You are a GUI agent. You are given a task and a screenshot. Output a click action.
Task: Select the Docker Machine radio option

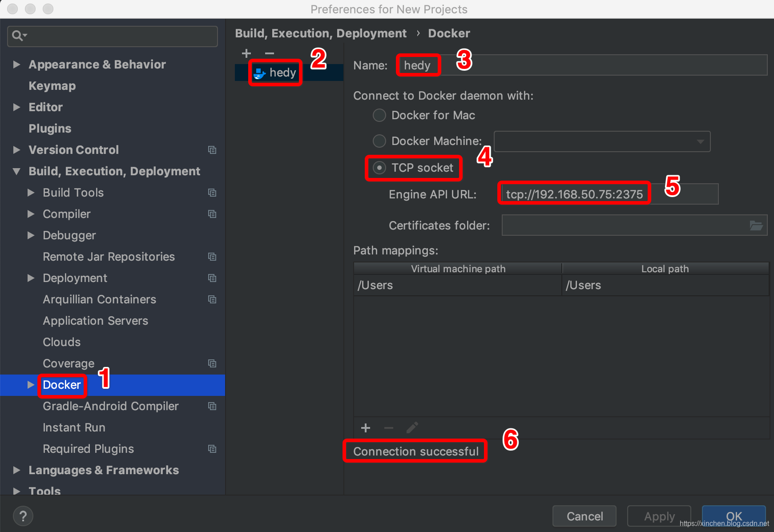point(379,141)
